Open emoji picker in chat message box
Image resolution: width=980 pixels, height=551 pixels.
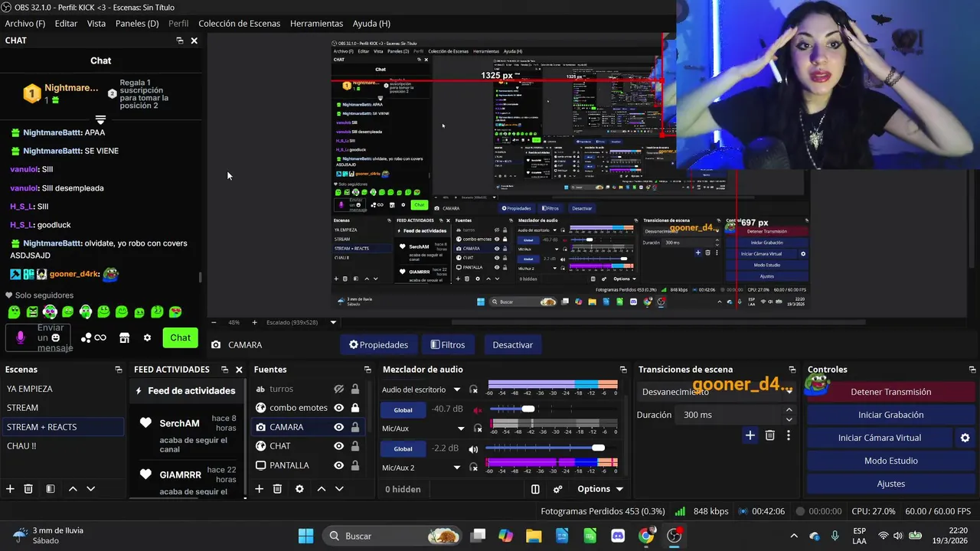click(55, 337)
